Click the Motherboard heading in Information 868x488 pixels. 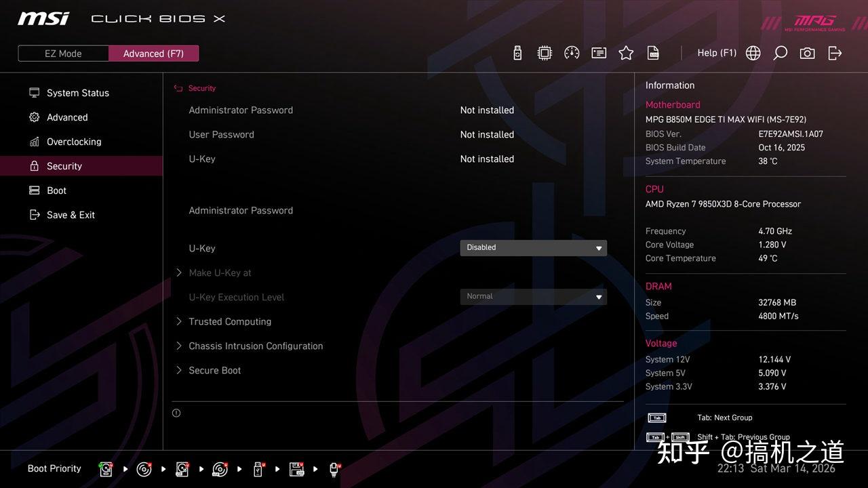point(673,104)
